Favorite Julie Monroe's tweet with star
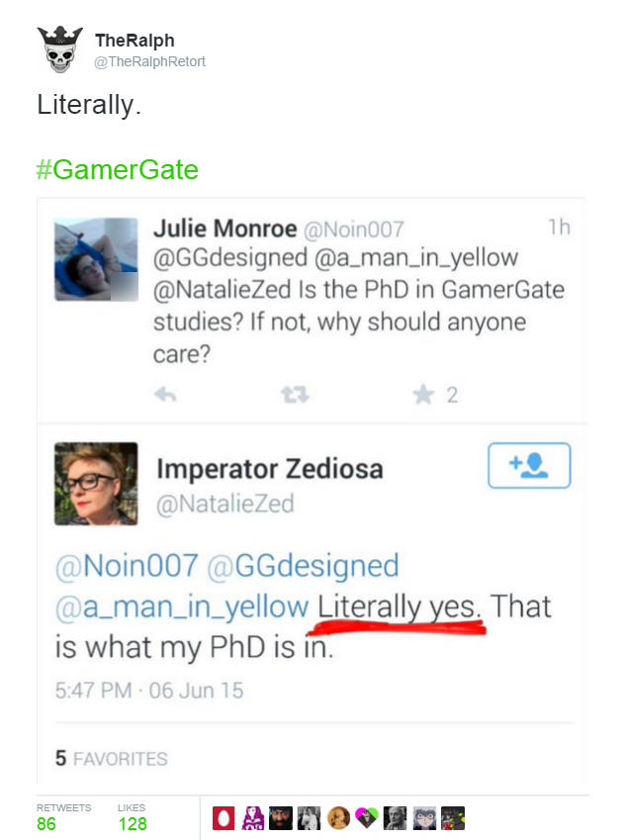The image size is (626, 840). tap(423, 395)
